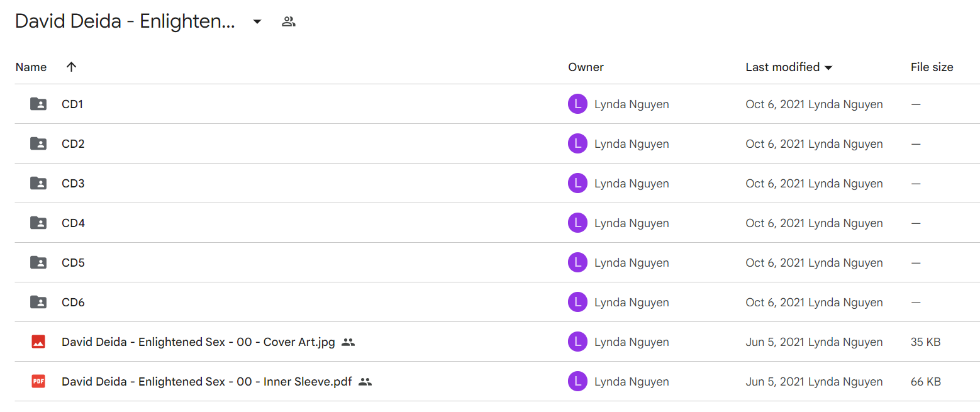
Task: Click Lynda Nguyen avatar in CD1 row
Action: pos(577,104)
